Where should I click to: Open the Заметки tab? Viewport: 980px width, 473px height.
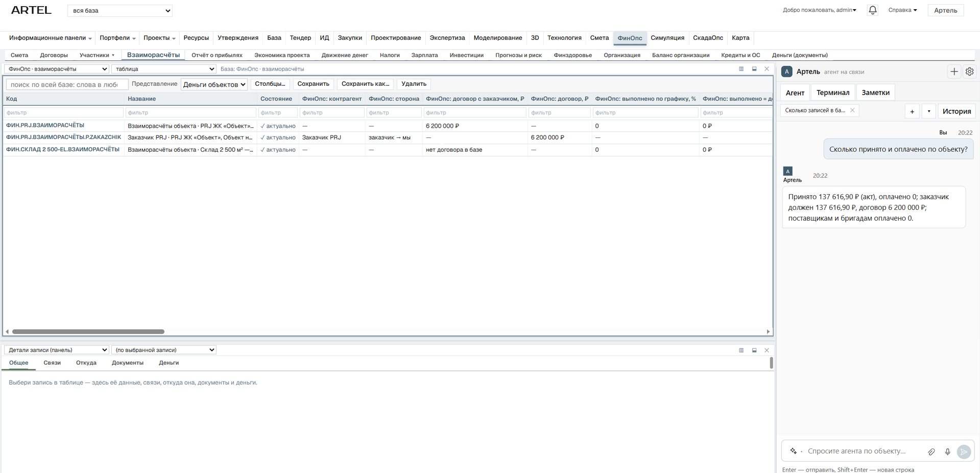(x=875, y=92)
